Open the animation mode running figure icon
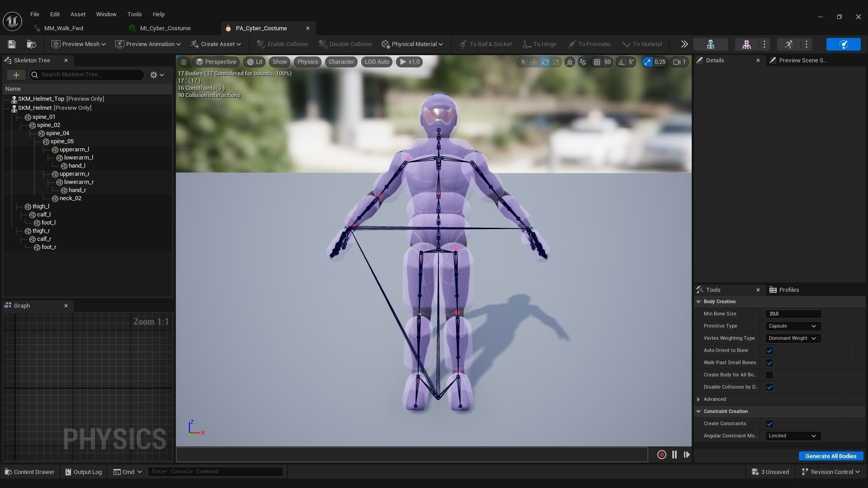The image size is (868, 488). tap(789, 44)
